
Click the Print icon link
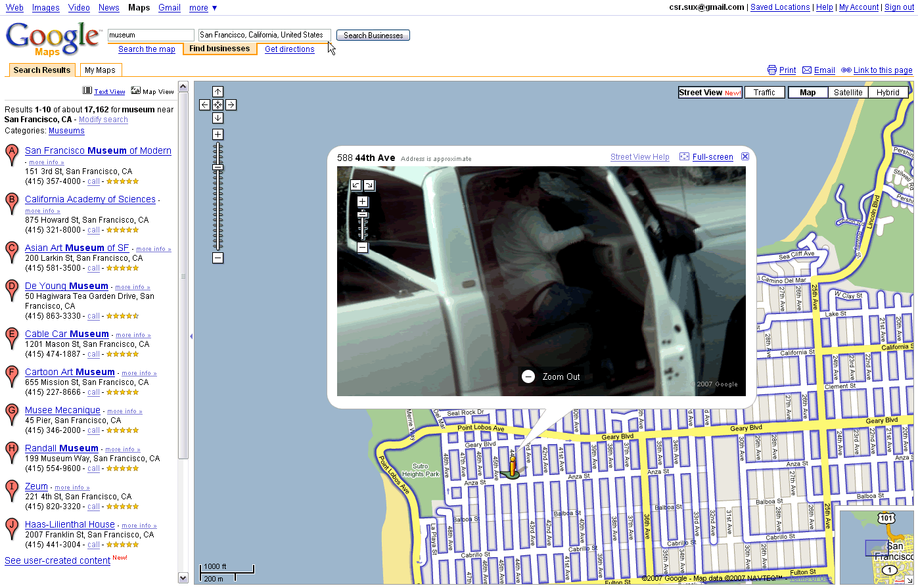tap(781, 70)
